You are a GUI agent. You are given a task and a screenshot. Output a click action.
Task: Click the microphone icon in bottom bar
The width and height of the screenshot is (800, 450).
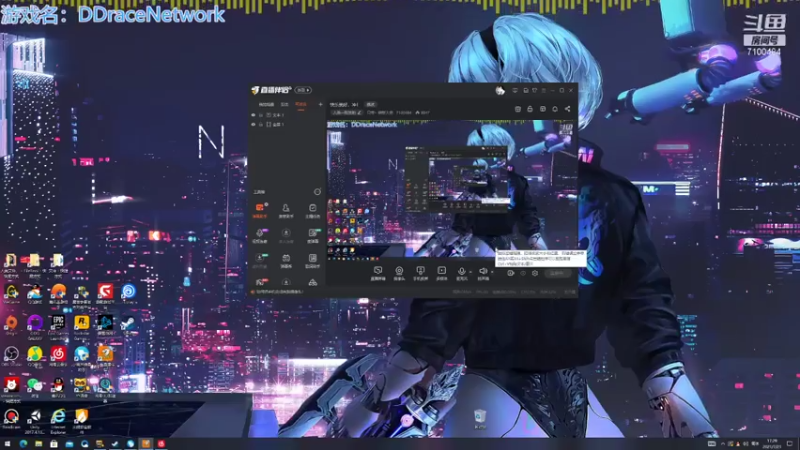coord(462,271)
